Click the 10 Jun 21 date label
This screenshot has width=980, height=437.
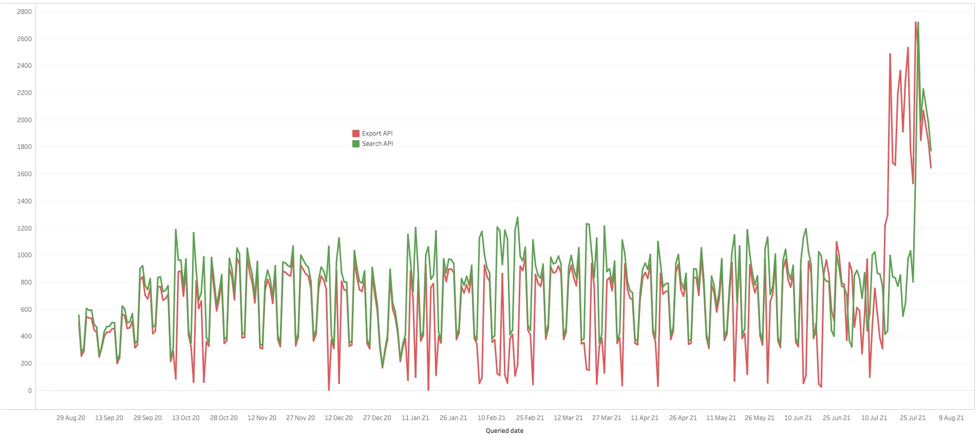point(798,418)
